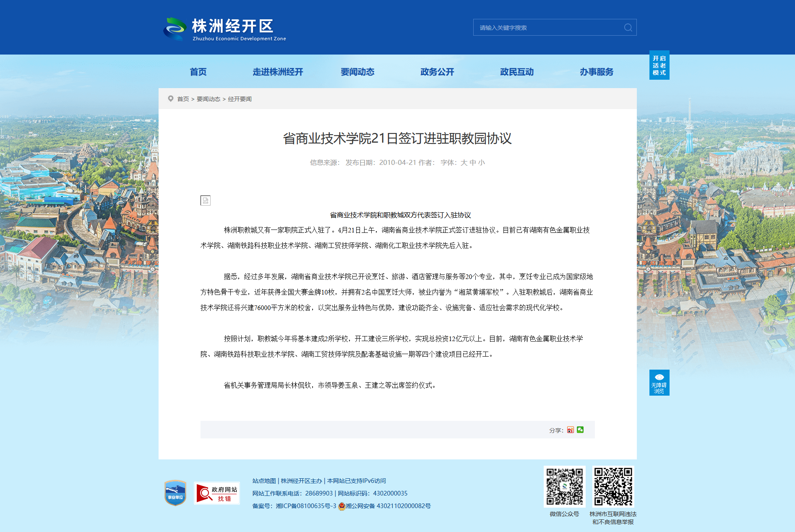
Task: Click the broken image placeholder icon
Action: pos(206,201)
